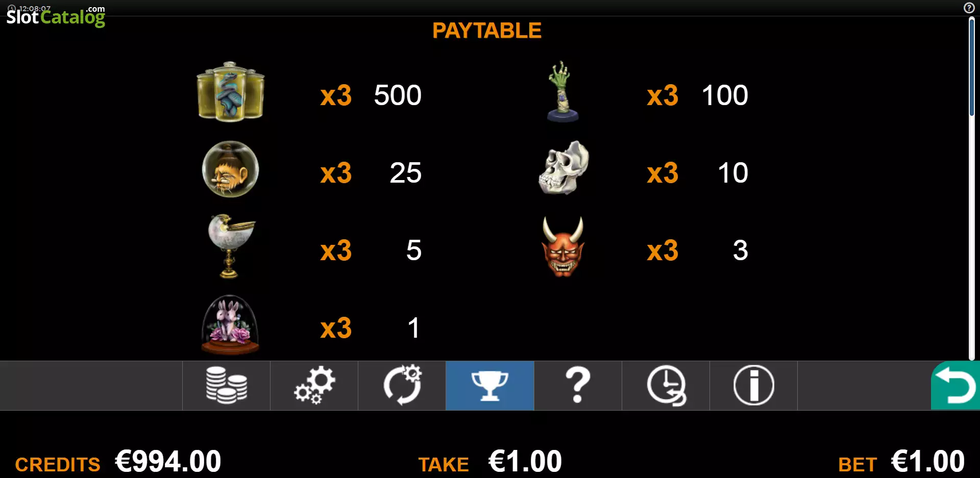Viewport: 980px width, 478px height.
Task: Click the shrunken head globe symbol
Action: [x=230, y=169]
